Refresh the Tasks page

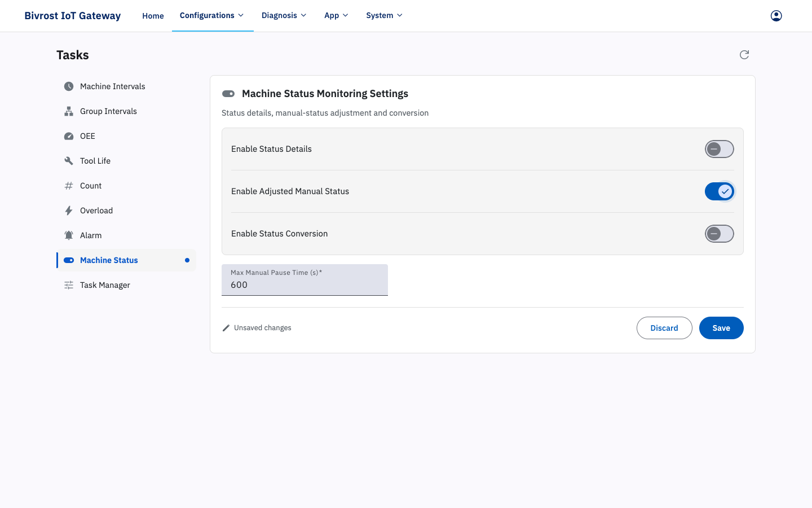[x=744, y=55]
